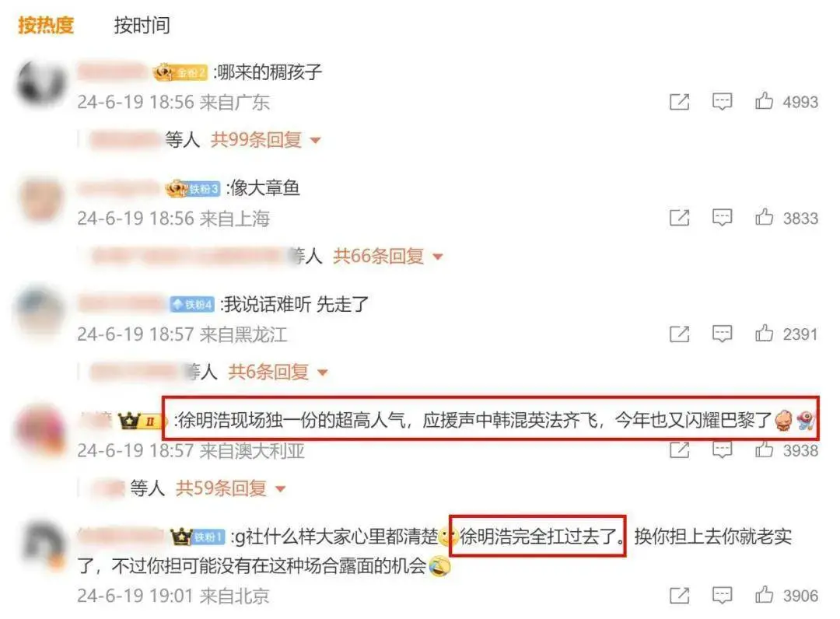Viewport: 840px width, 619px height.
Task: Show the 共59条回复 reply thread
Action: point(230,488)
